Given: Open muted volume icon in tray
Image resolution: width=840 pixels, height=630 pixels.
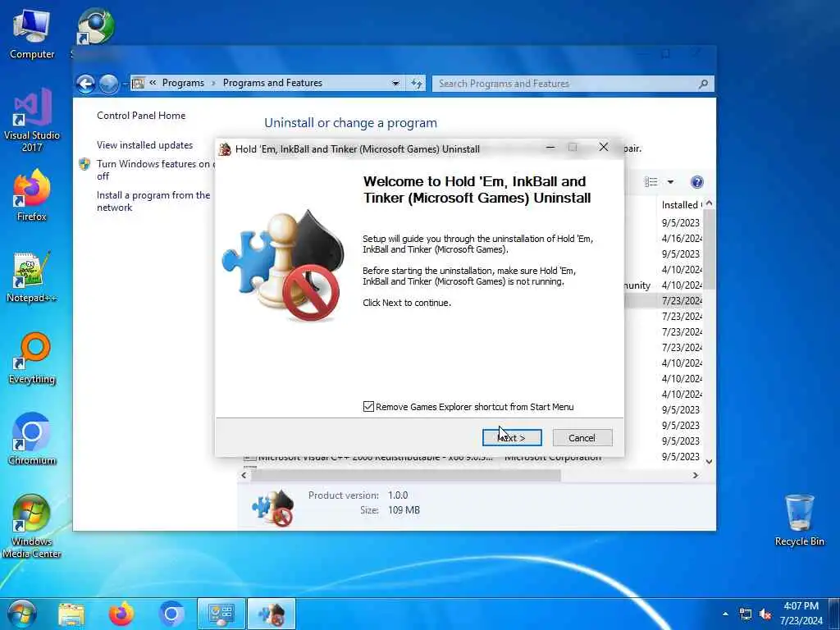Looking at the screenshot, I should pos(765,614).
